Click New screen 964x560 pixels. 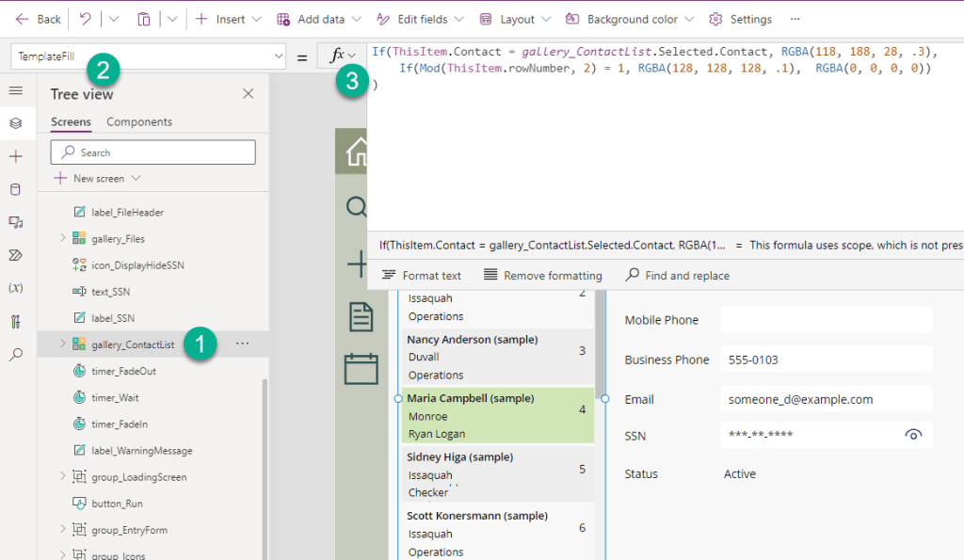[98, 178]
